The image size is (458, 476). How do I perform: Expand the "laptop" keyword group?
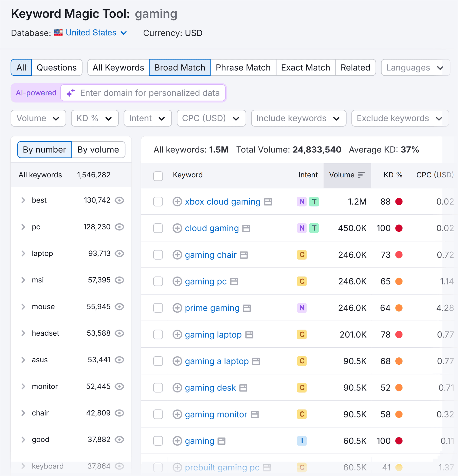tap(23, 253)
